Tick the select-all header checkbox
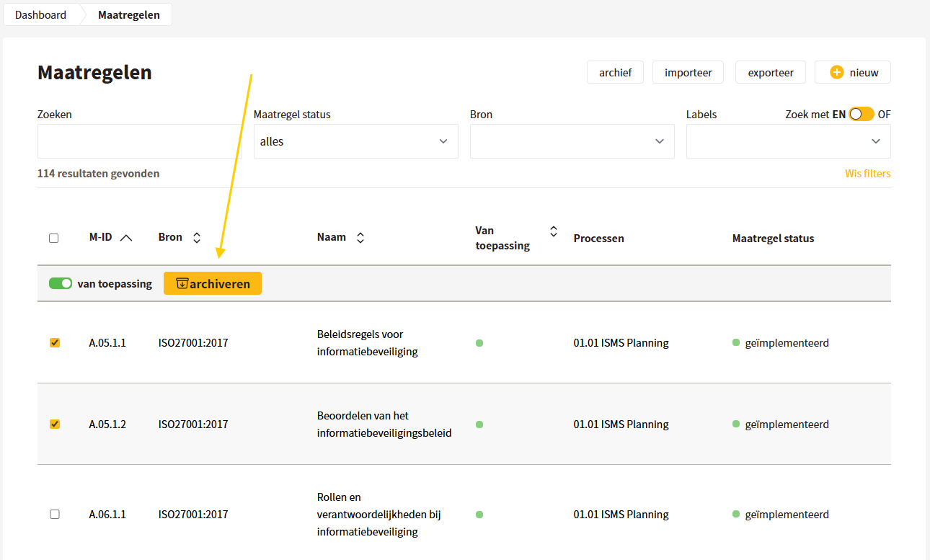The height and width of the screenshot is (560, 930). pos(54,238)
